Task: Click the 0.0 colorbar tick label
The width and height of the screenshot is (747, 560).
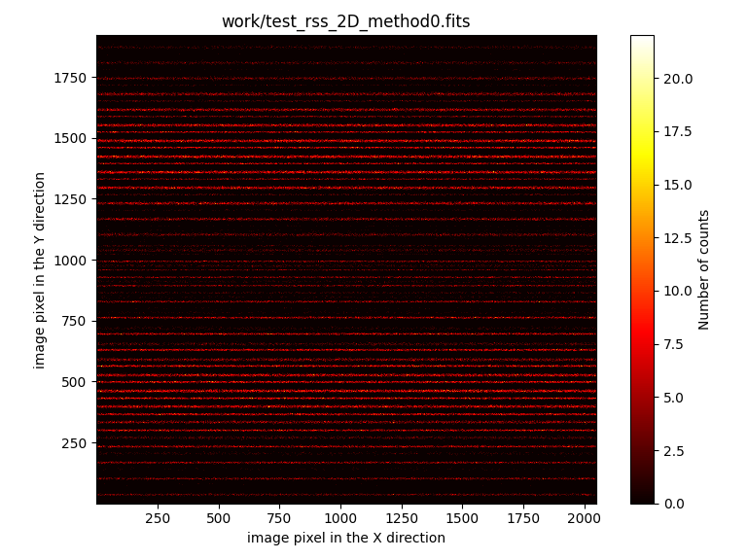Action: (672, 504)
